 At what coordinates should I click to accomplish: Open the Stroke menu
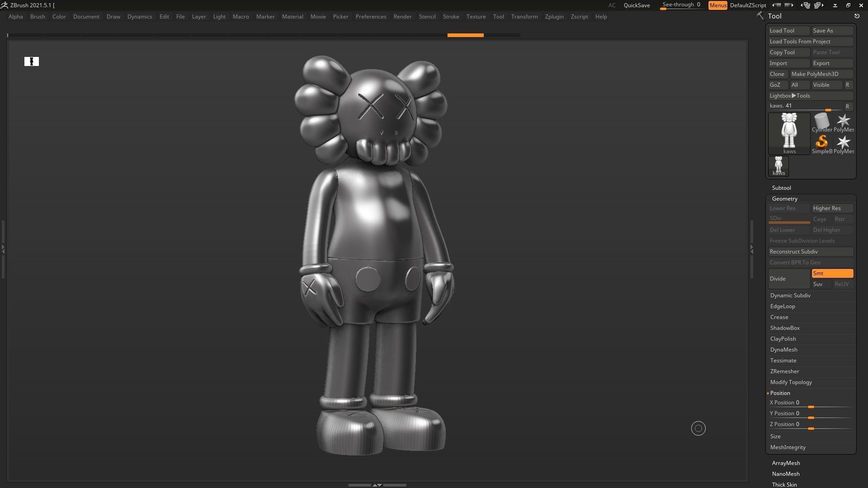point(451,17)
